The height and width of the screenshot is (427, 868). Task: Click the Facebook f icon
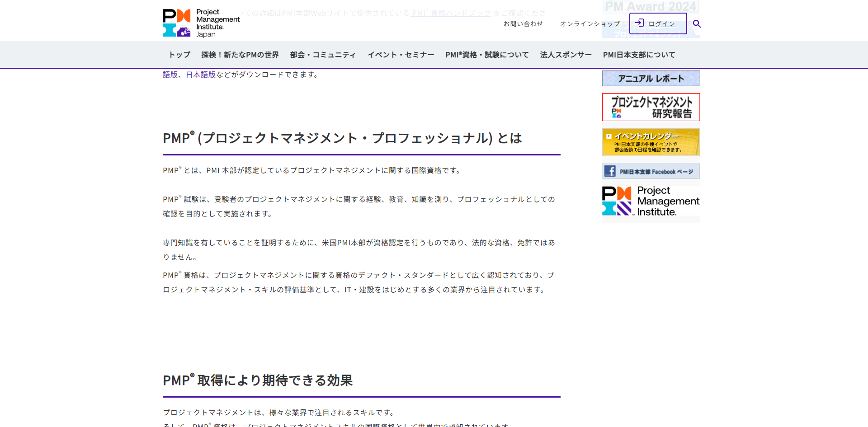pyautogui.click(x=610, y=171)
